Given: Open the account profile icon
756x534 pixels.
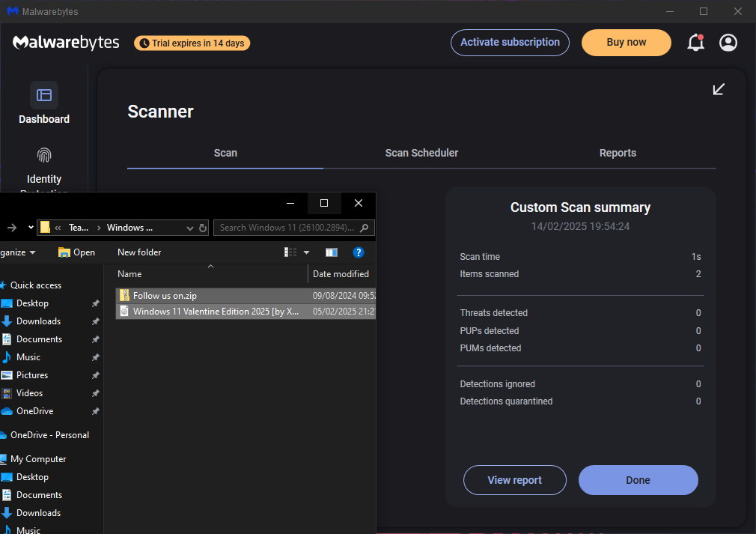Looking at the screenshot, I should pos(728,43).
